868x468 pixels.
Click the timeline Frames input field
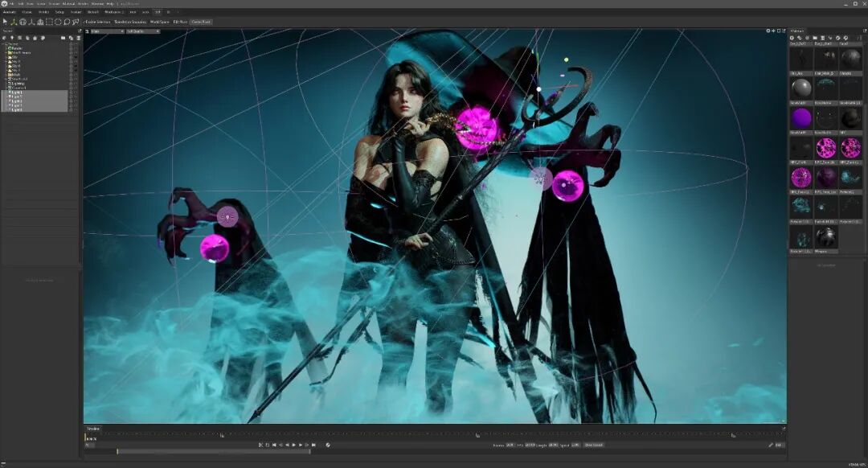[510, 445]
